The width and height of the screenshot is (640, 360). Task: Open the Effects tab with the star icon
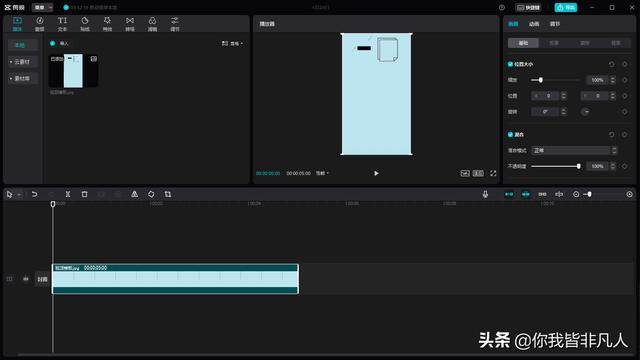107,24
